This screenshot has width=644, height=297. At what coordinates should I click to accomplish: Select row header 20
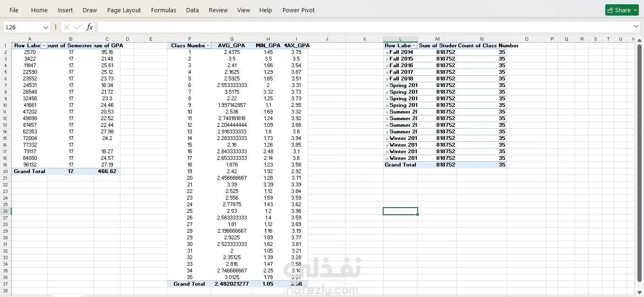coord(6,172)
